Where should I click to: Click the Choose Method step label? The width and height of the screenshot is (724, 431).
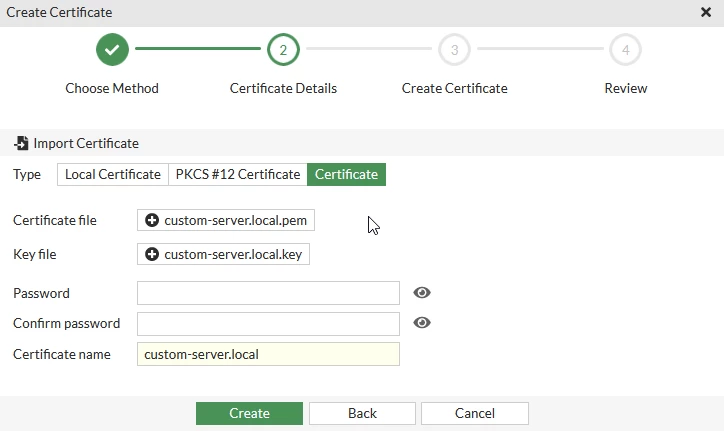tap(112, 88)
